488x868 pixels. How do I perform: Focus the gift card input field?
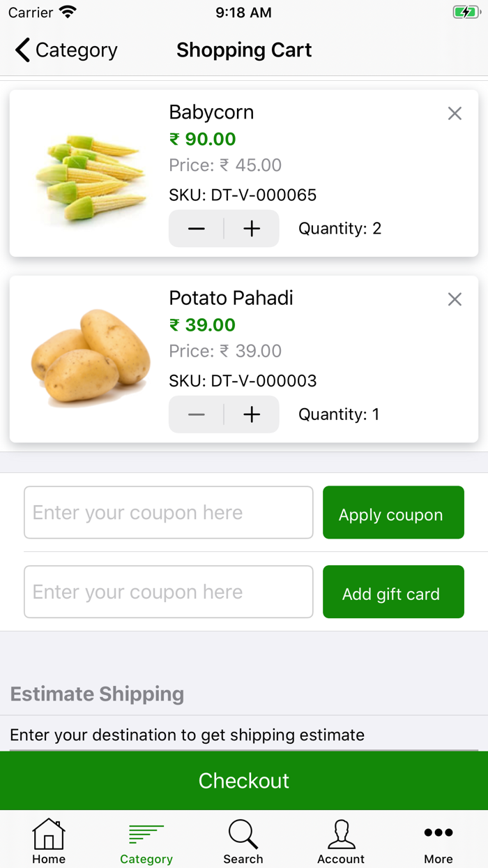169,592
